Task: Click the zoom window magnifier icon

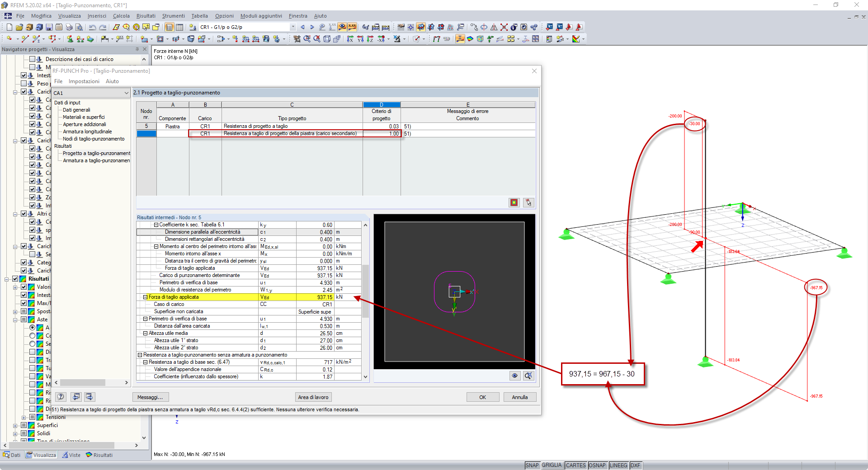Action: click(307, 39)
